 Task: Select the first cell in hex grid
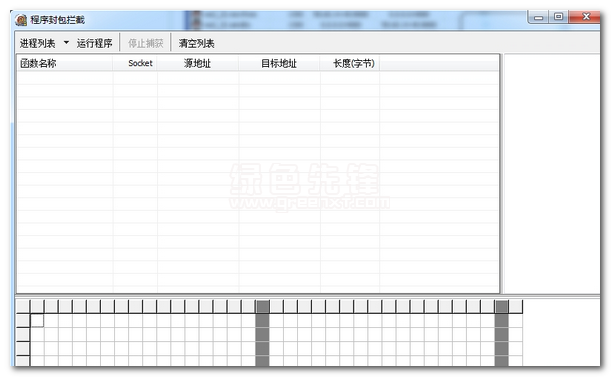click(x=37, y=320)
